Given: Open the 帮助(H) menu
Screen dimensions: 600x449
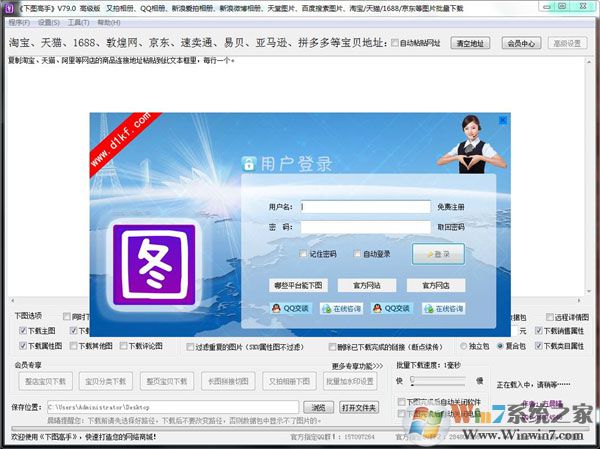Looking at the screenshot, I should click(109, 23).
